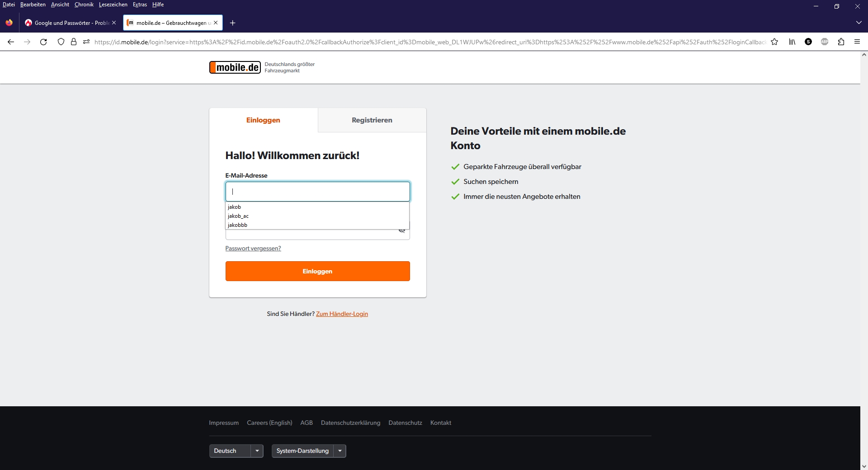The image size is (868, 470).
Task: Open the Deutsch language dropdown
Action: point(236,451)
